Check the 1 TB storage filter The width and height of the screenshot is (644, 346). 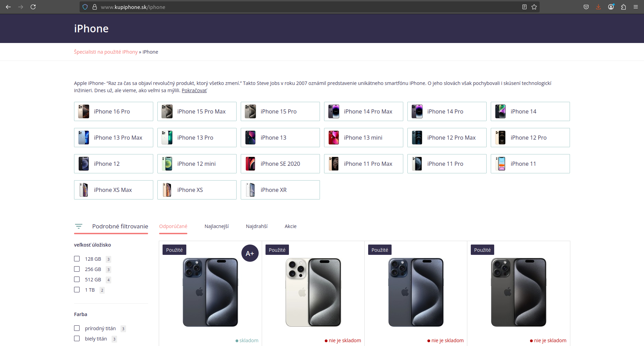coord(77,290)
